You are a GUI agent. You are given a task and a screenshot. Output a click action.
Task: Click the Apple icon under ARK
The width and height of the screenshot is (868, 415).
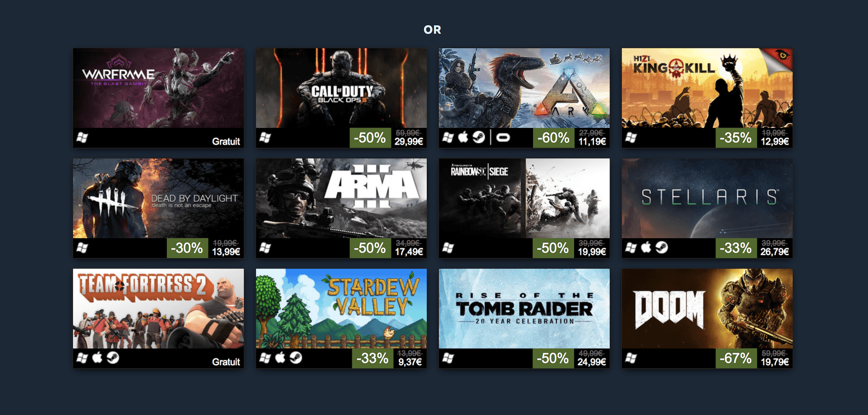click(x=463, y=137)
